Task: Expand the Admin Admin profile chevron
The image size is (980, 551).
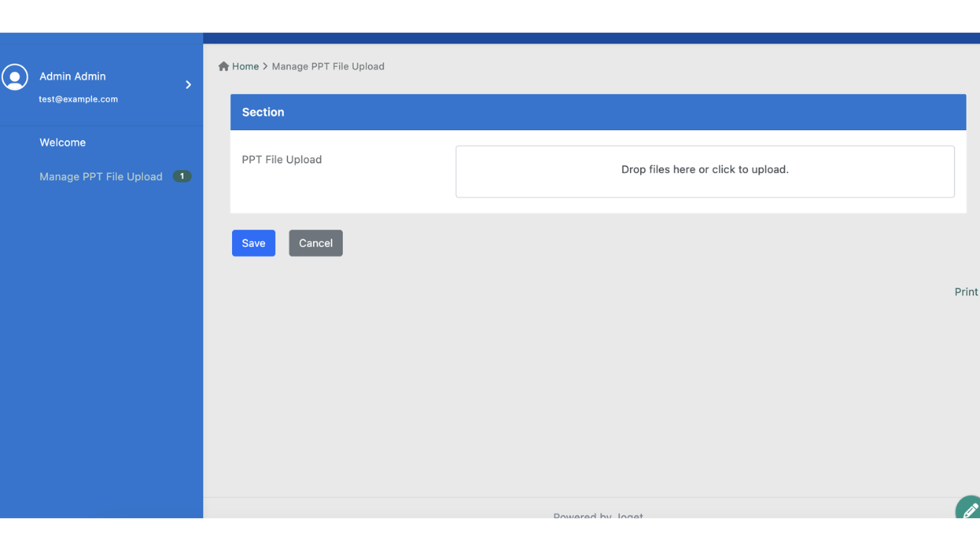Action: pyautogui.click(x=188, y=85)
